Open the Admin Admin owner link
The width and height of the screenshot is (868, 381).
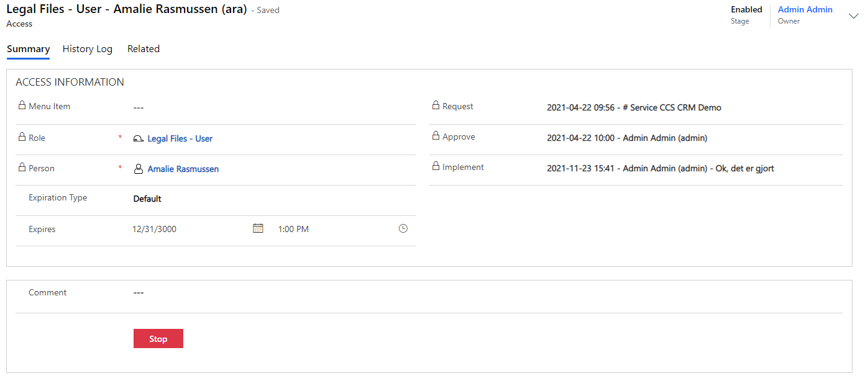click(805, 10)
